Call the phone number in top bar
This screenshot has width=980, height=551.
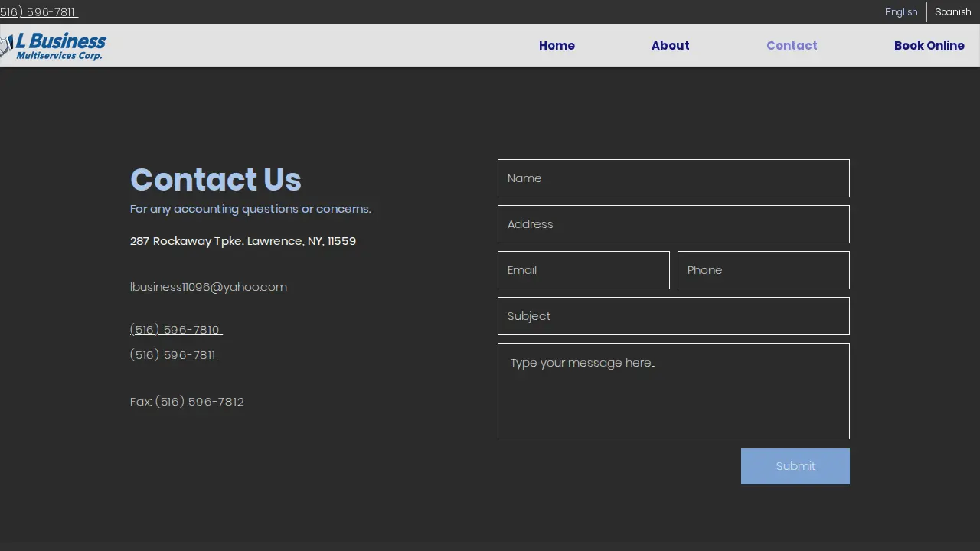point(39,12)
